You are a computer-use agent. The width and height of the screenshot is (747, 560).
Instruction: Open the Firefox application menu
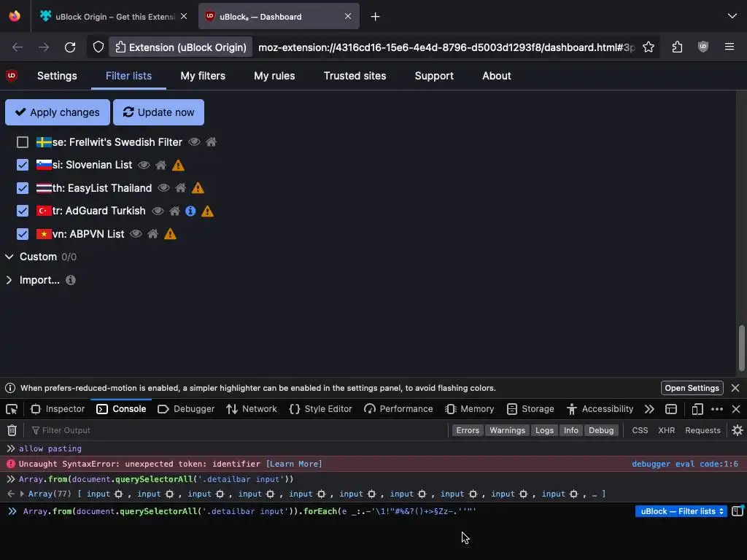(729, 47)
